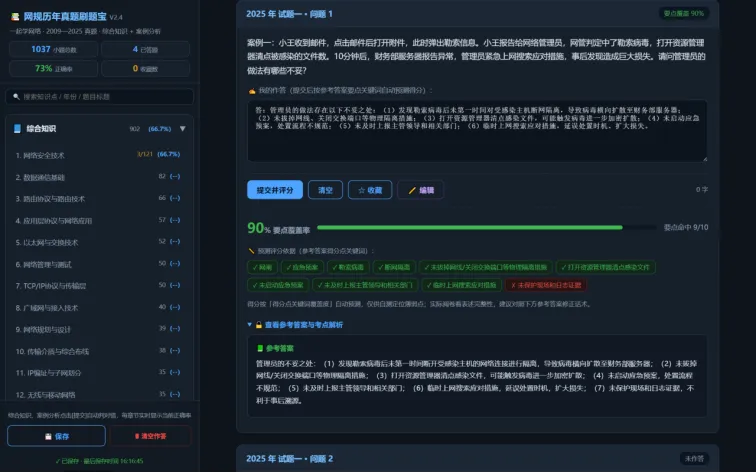Click the 2025 年 试题一 · 问题 1 title
This screenshot has width=756, height=473.
click(x=289, y=14)
